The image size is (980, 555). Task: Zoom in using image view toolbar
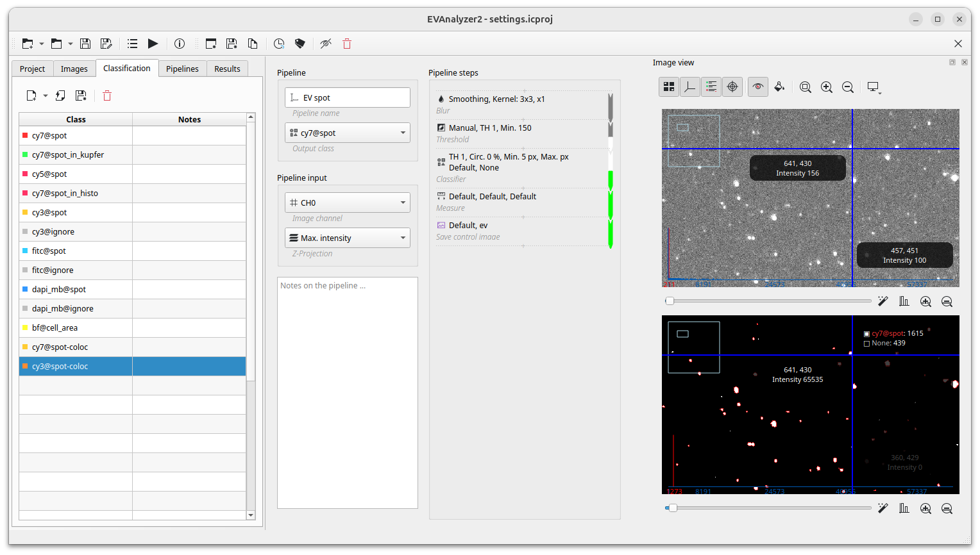click(827, 87)
